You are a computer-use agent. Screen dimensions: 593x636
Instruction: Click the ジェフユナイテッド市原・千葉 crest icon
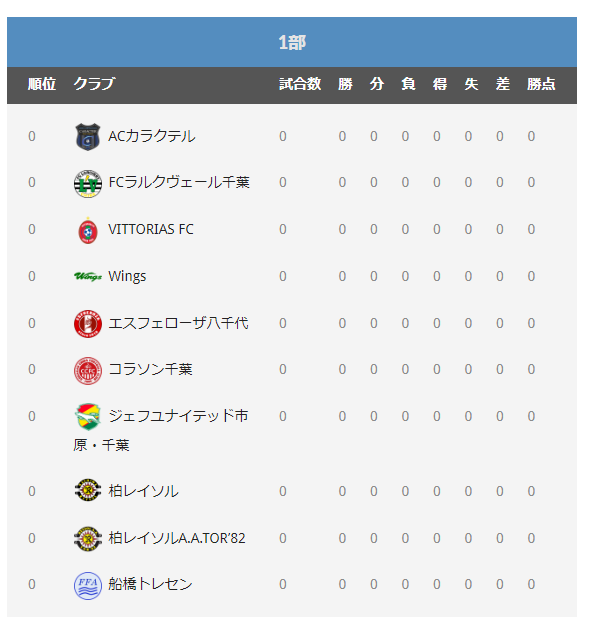pyautogui.click(x=88, y=417)
